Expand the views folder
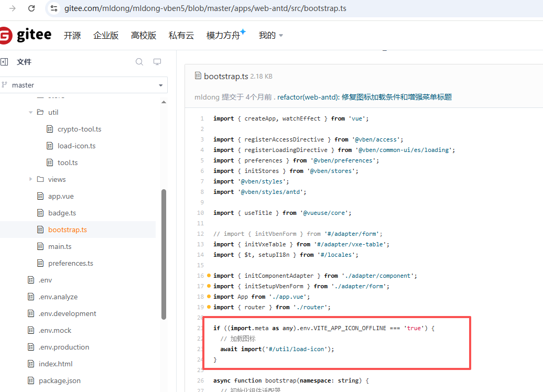The height and width of the screenshot is (392, 543). click(31, 179)
